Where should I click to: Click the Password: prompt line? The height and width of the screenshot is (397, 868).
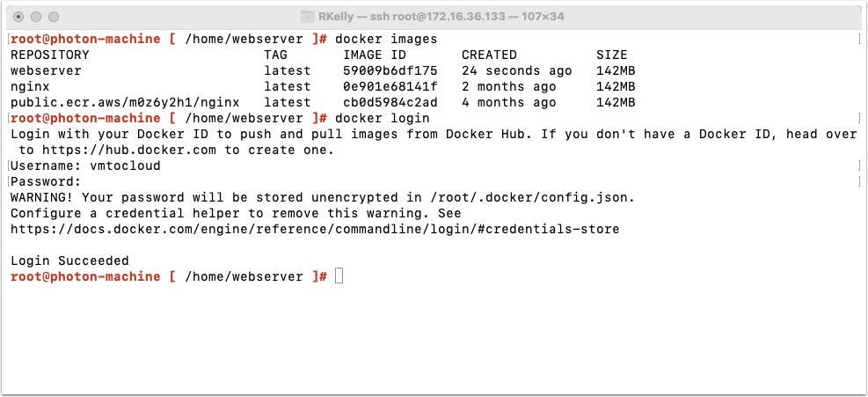(46, 181)
